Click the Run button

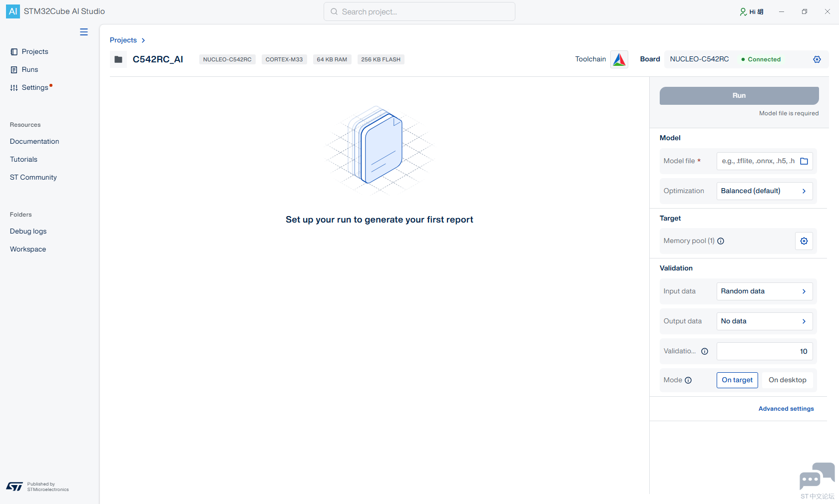[739, 96]
